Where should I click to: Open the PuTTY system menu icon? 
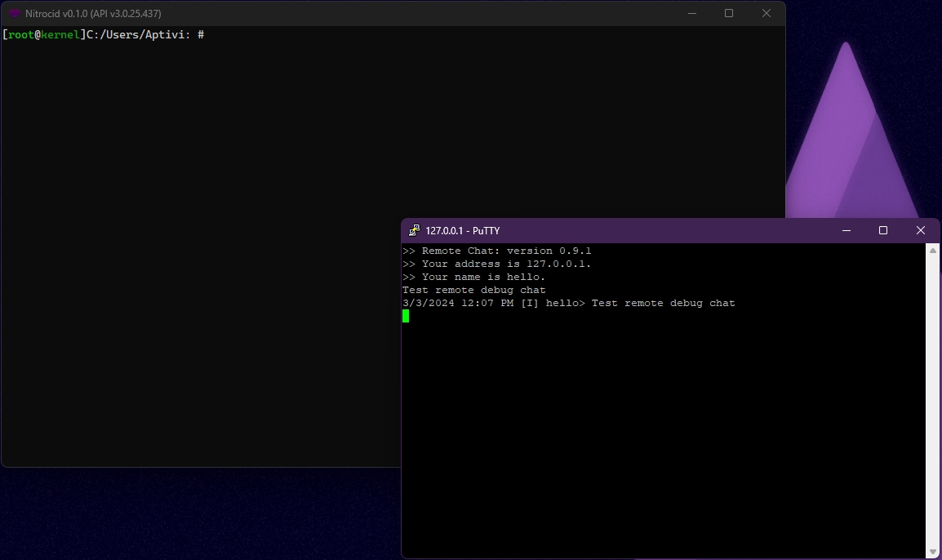click(x=415, y=231)
